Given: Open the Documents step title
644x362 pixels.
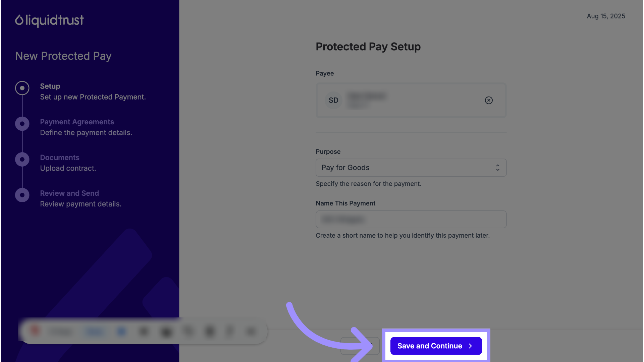Looking at the screenshot, I should click(x=60, y=158).
